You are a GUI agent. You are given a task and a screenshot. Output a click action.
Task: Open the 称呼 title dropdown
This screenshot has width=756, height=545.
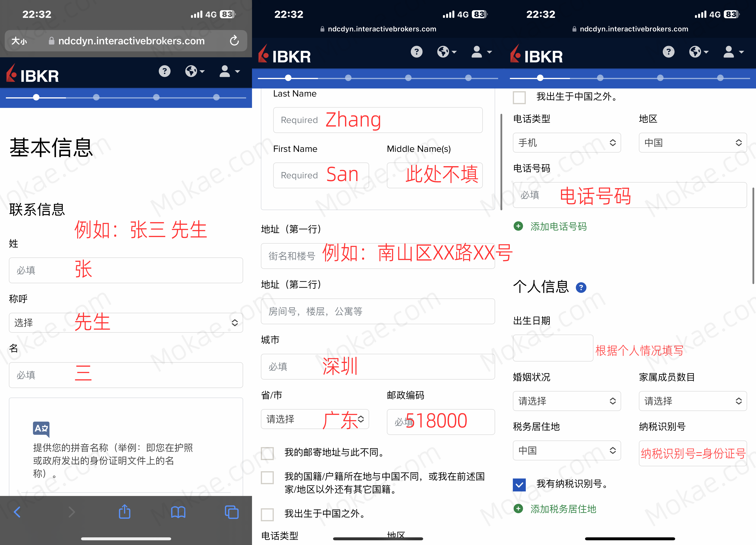coord(126,323)
